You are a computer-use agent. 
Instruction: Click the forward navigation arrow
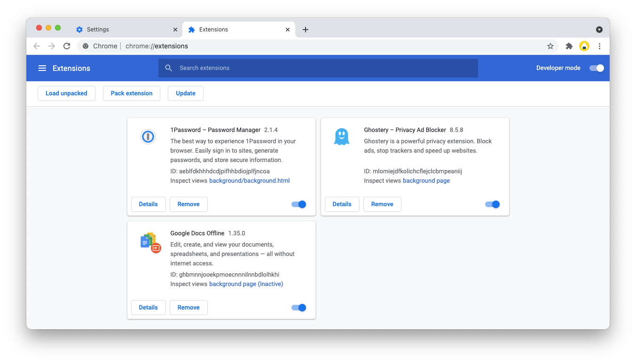click(52, 46)
